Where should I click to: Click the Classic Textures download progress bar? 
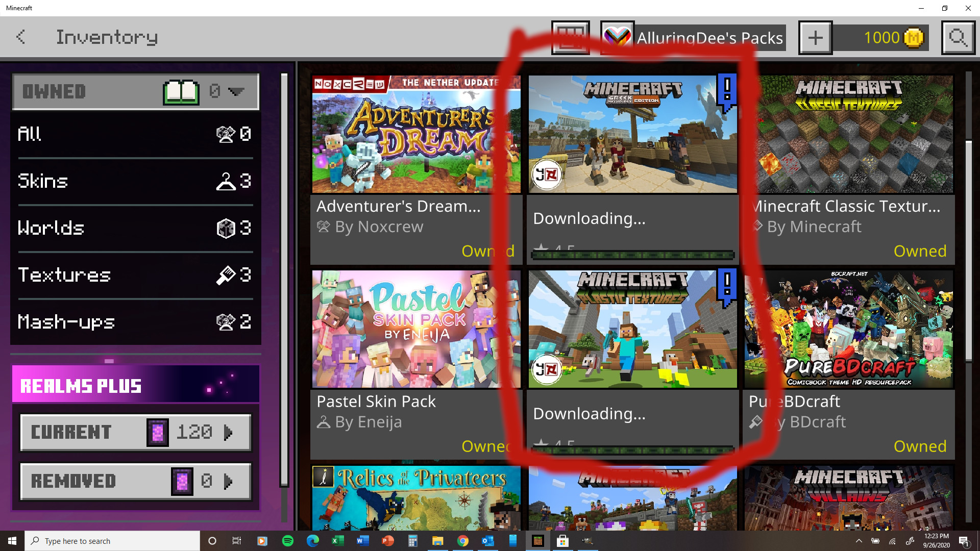632,450
